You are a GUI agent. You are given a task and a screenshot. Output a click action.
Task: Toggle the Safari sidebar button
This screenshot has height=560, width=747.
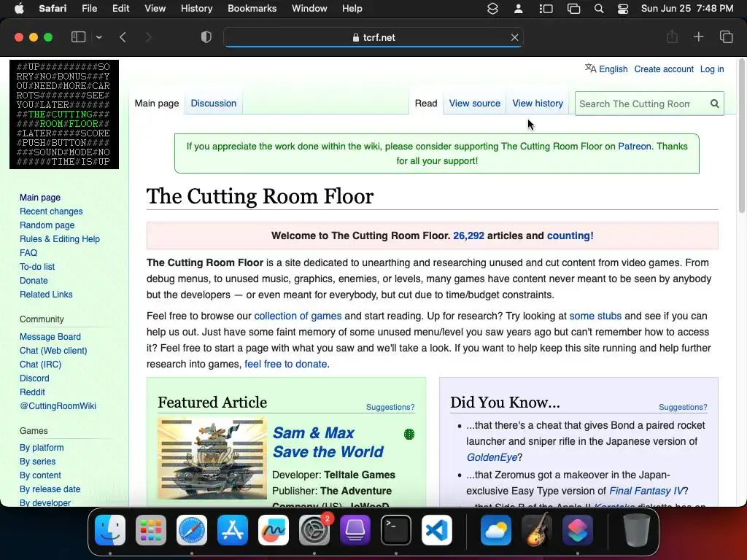coord(78,37)
